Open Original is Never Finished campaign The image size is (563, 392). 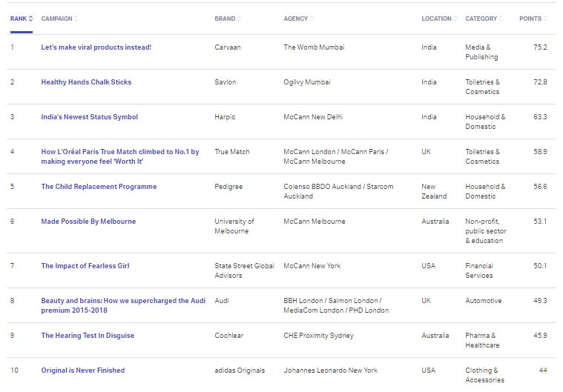coord(83,370)
